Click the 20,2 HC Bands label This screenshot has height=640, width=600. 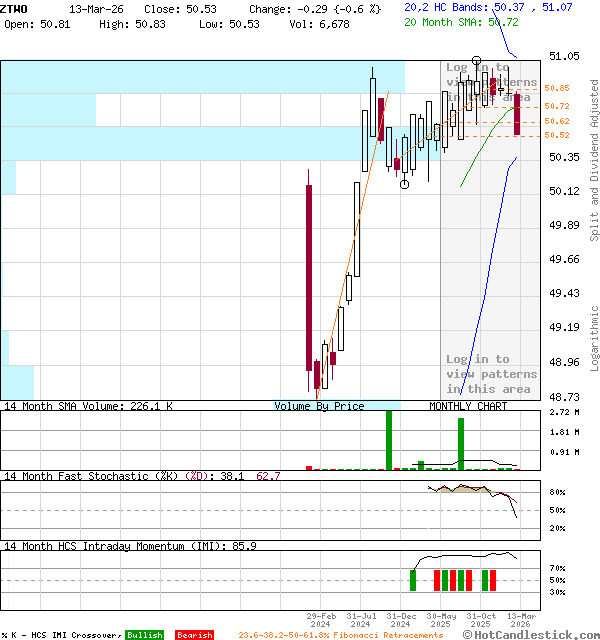point(456,7)
